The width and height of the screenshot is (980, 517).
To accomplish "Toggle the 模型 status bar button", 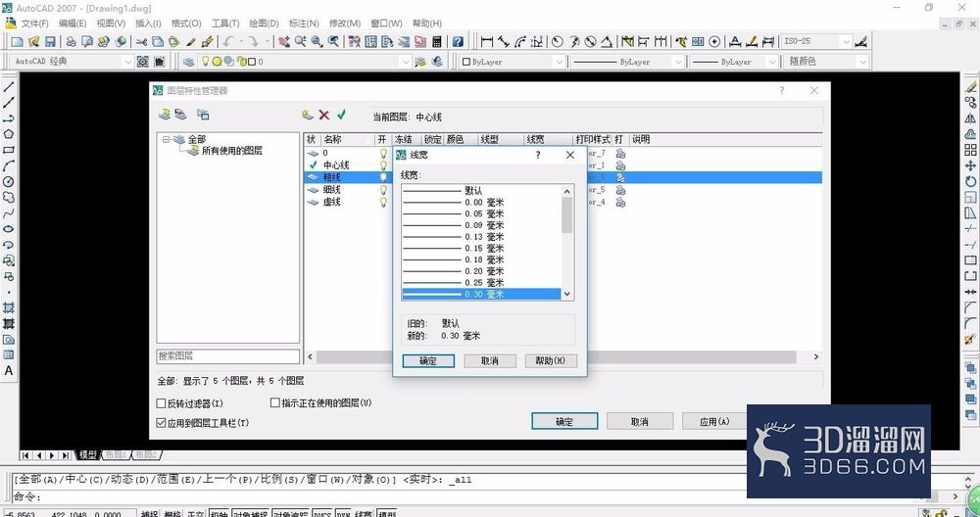I will point(387,514).
